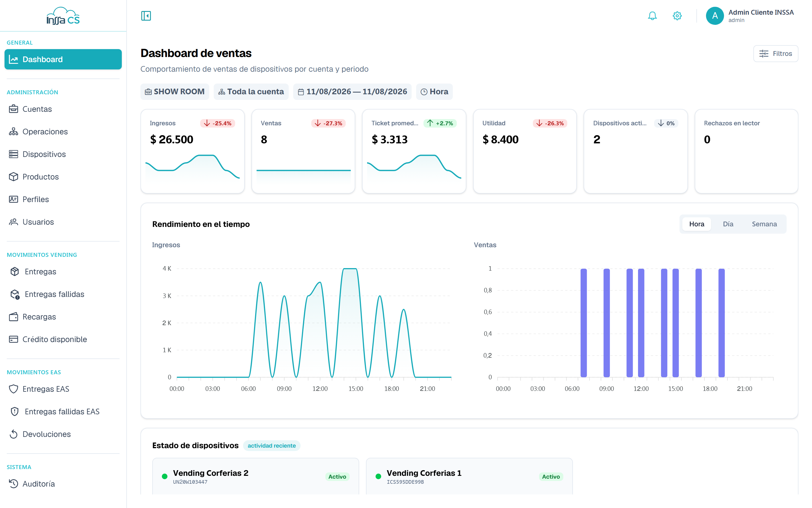Click the Productos box icon
812x508 pixels.
(14, 177)
